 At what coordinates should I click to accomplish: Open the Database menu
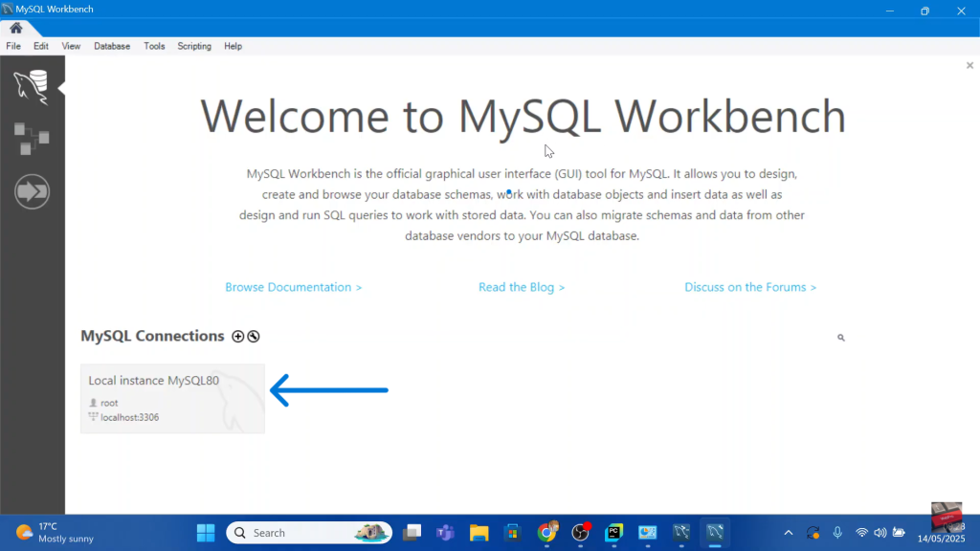[x=112, y=46]
